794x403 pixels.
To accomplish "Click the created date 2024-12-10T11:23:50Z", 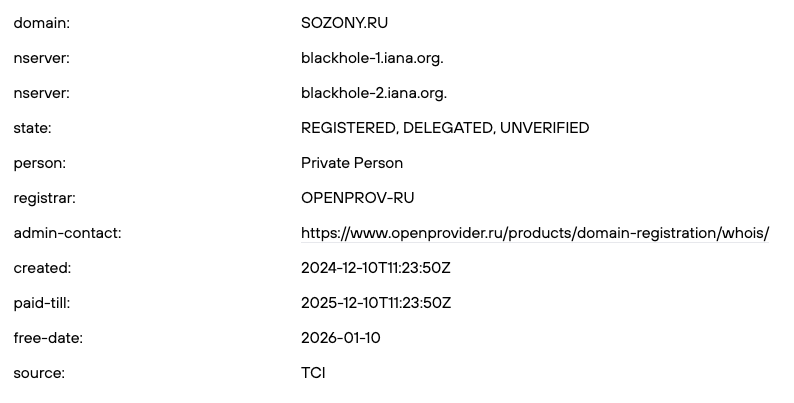I will (376, 268).
